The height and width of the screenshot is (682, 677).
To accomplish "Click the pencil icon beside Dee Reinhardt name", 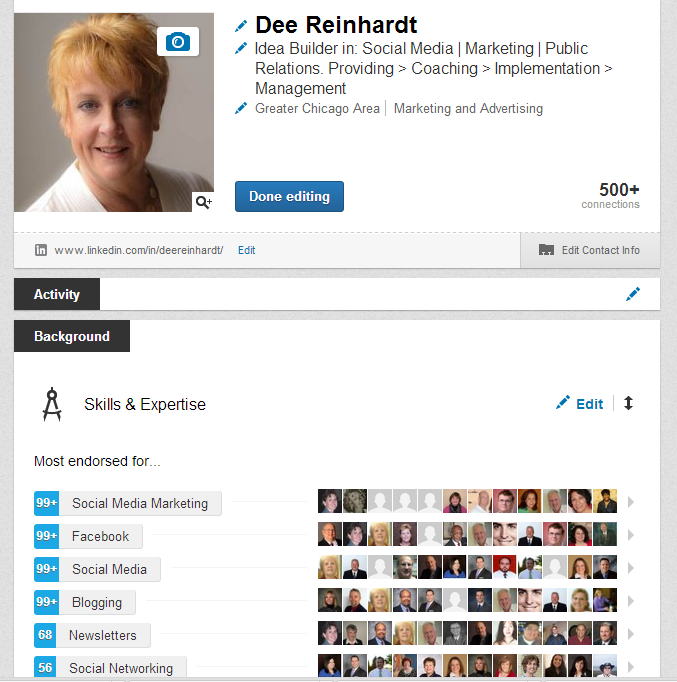I will point(241,26).
